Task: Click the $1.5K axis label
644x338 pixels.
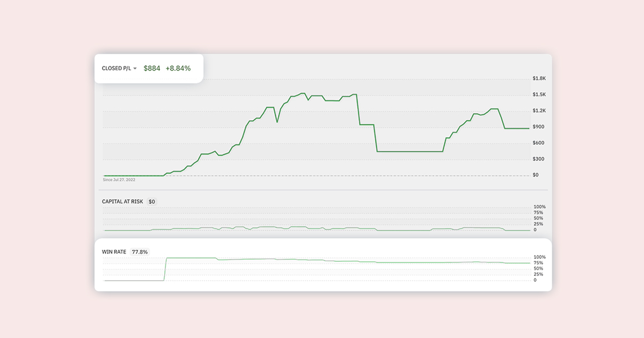Action: pos(539,94)
